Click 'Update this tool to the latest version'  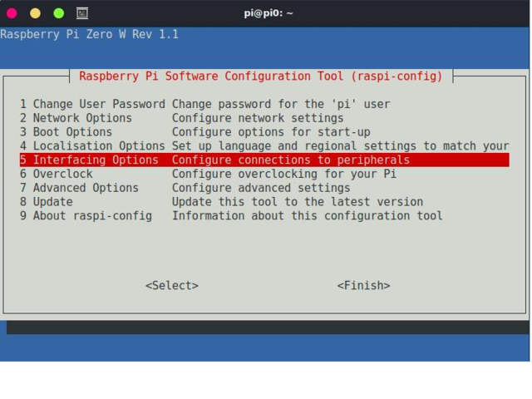[298, 201]
